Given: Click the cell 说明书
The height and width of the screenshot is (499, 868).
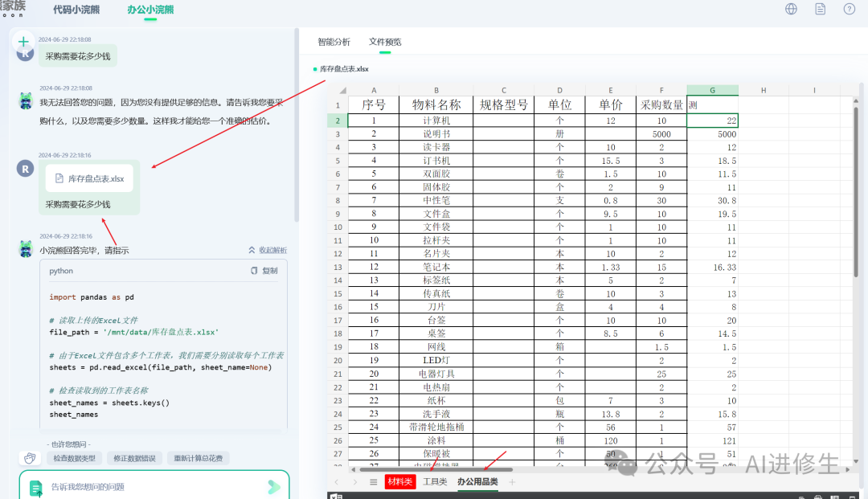Looking at the screenshot, I should pos(436,134).
